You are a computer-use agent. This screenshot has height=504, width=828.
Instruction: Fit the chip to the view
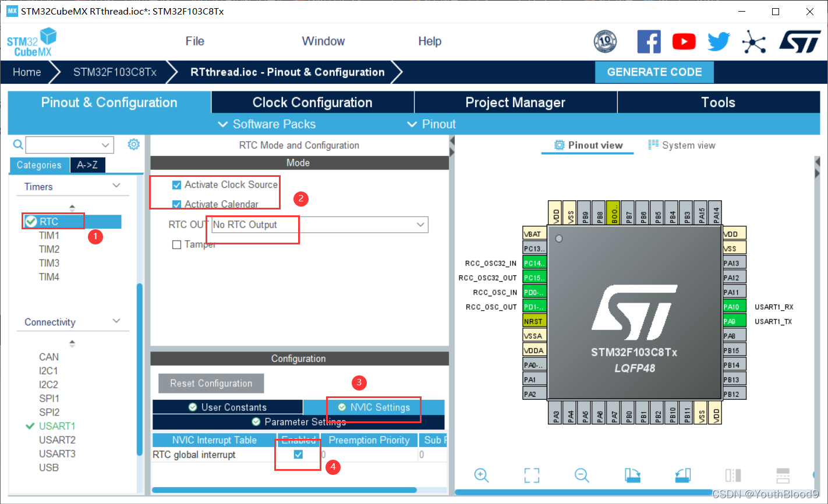point(532,475)
